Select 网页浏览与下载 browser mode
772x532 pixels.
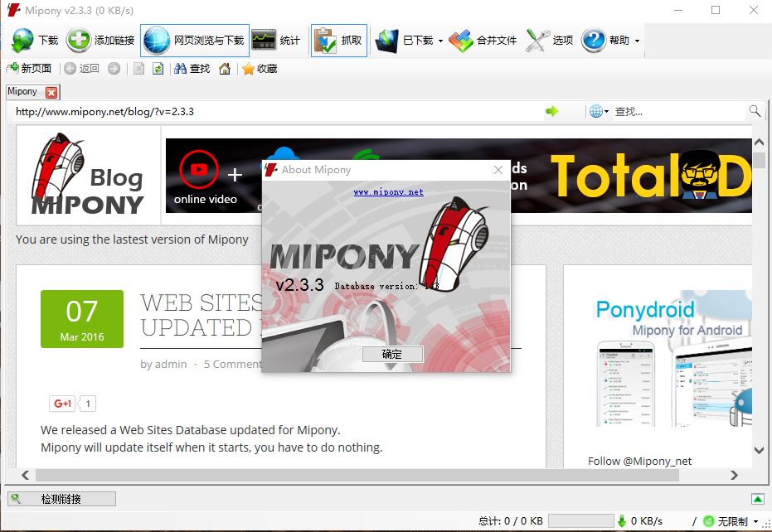[x=195, y=41]
